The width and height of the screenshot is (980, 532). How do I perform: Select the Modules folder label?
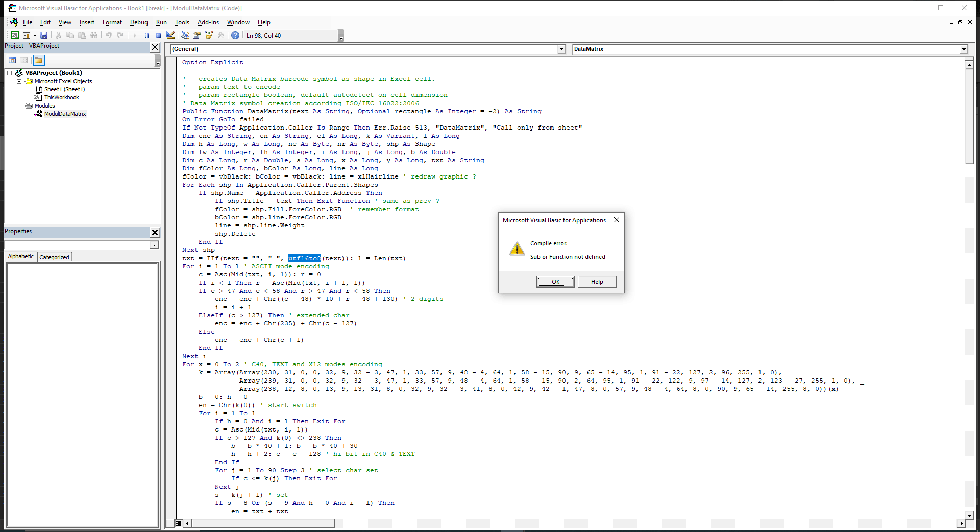(44, 106)
